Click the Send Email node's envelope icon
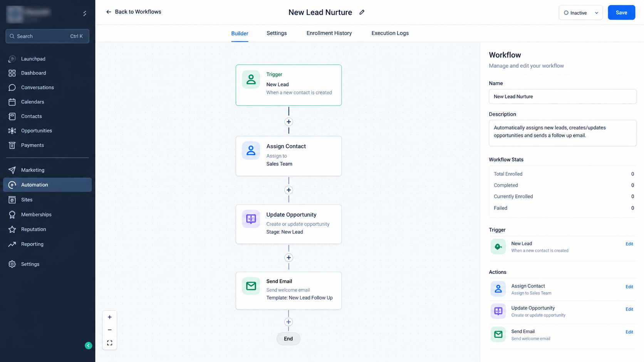The width and height of the screenshot is (644, 362). [x=251, y=286]
